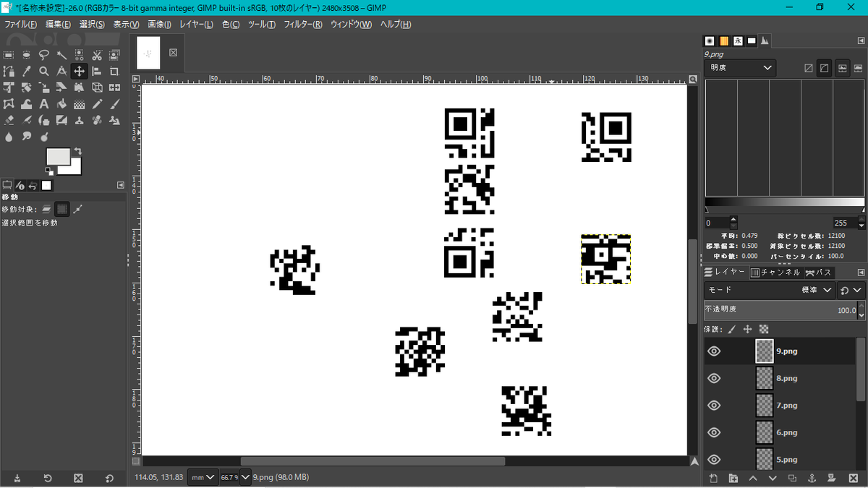The height and width of the screenshot is (488, 868).
Task: Open the mm unit dropdown
Action: point(203,477)
